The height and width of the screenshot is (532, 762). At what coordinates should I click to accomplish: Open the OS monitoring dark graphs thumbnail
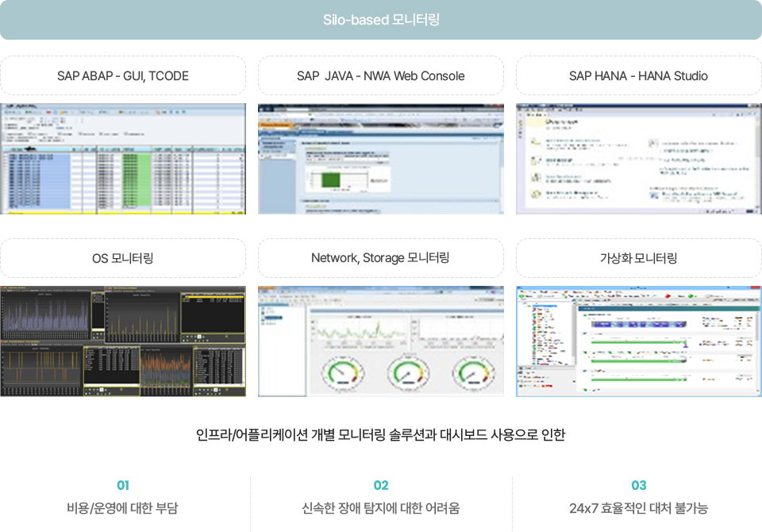[123, 341]
